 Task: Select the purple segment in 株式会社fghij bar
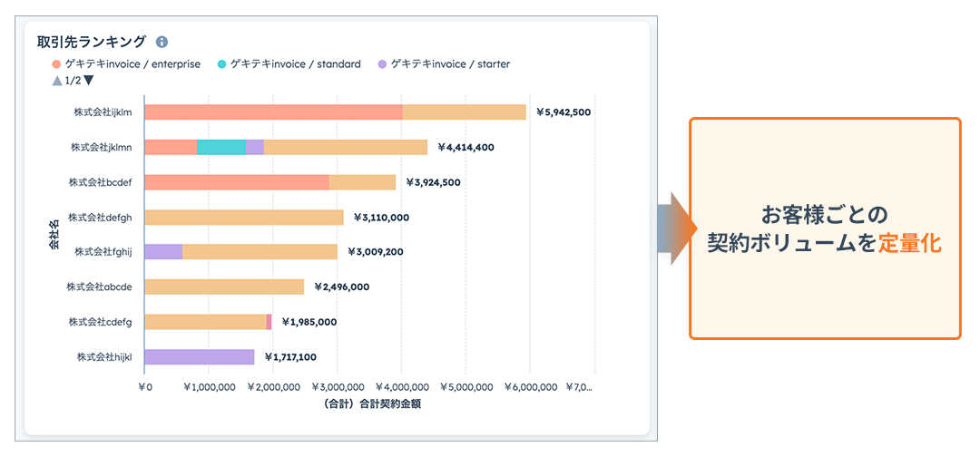163,252
